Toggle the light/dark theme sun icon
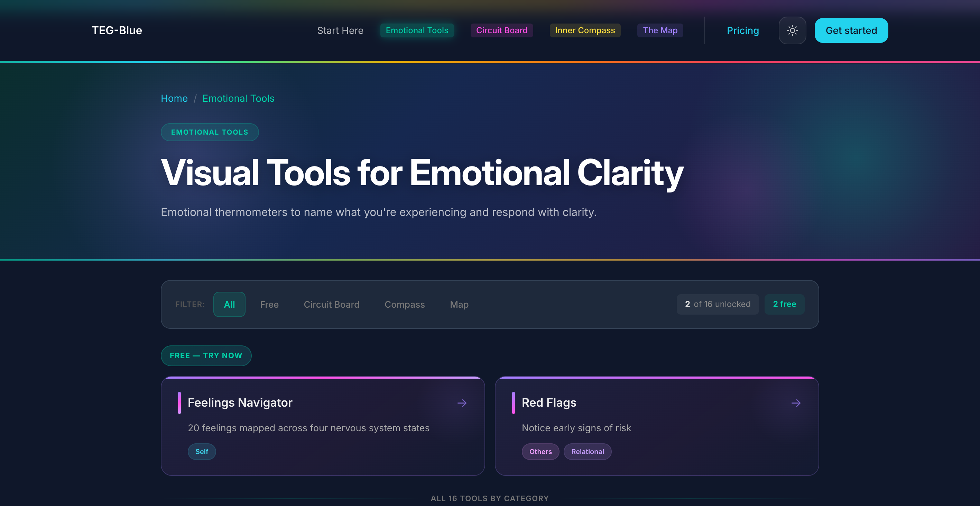Image resolution: width=980 pixels, height=506 pixels. click(792, 30)
